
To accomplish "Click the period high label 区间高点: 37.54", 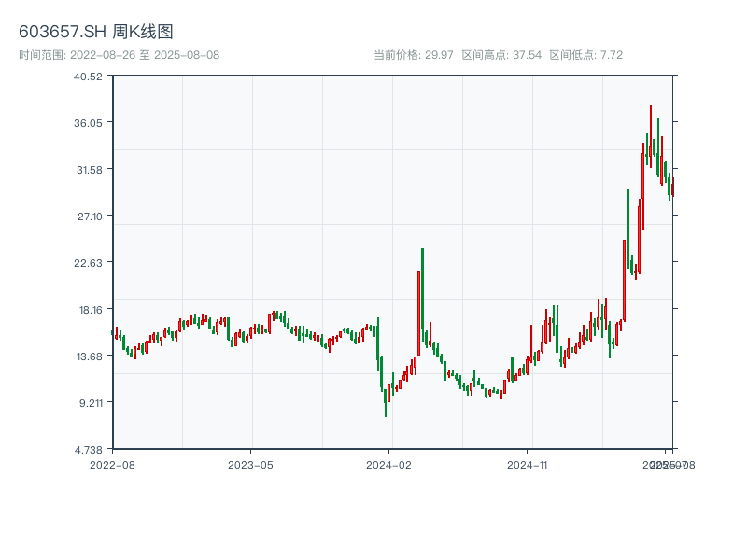I will [501, 55].
